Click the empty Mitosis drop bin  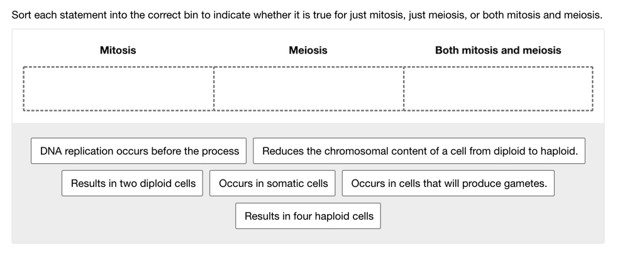(x=118, y=89)
